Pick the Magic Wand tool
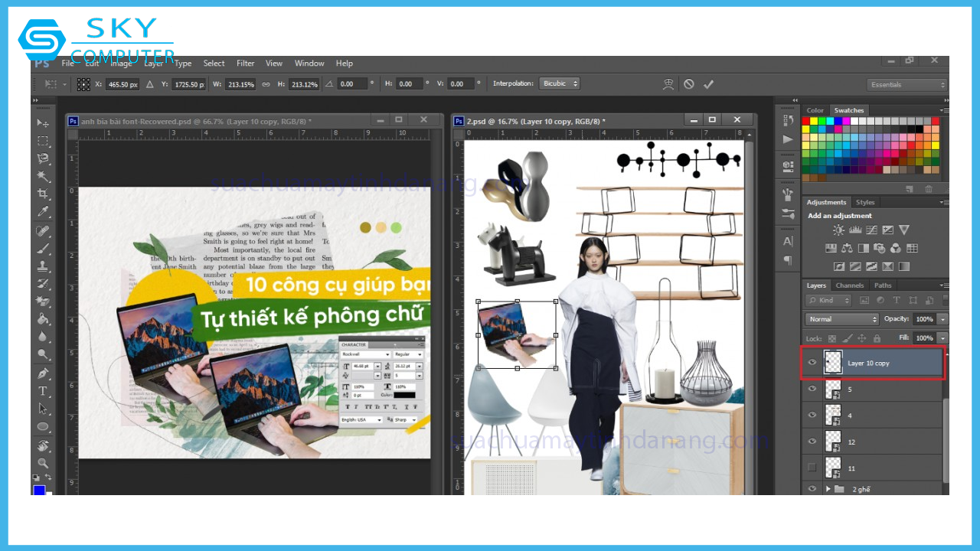The width and height of the screenshot is (980, 551). click(43, 177)
